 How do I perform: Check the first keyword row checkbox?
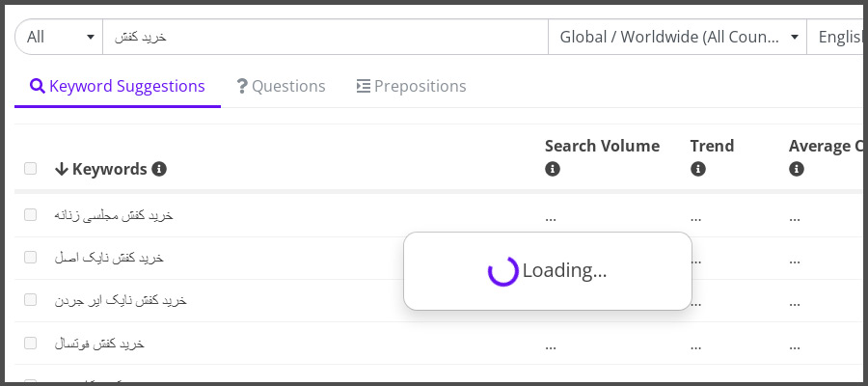(31, 215)
